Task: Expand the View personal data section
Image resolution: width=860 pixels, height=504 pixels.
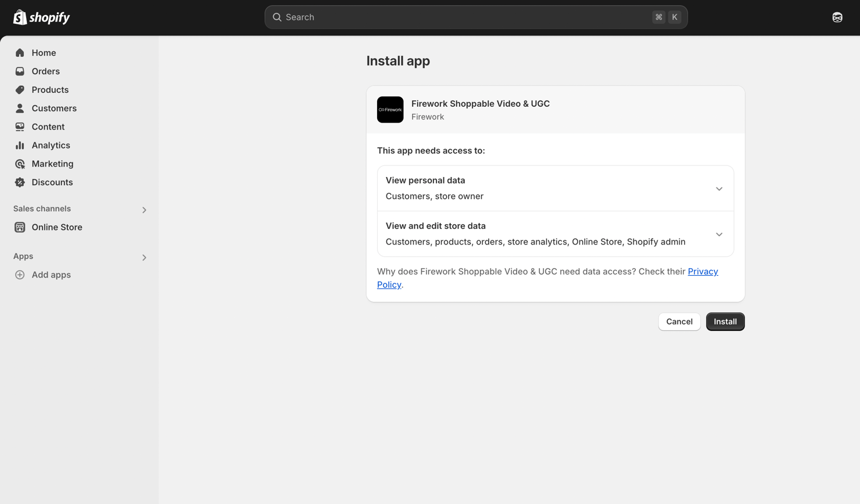Action: (x=719, y=189)
